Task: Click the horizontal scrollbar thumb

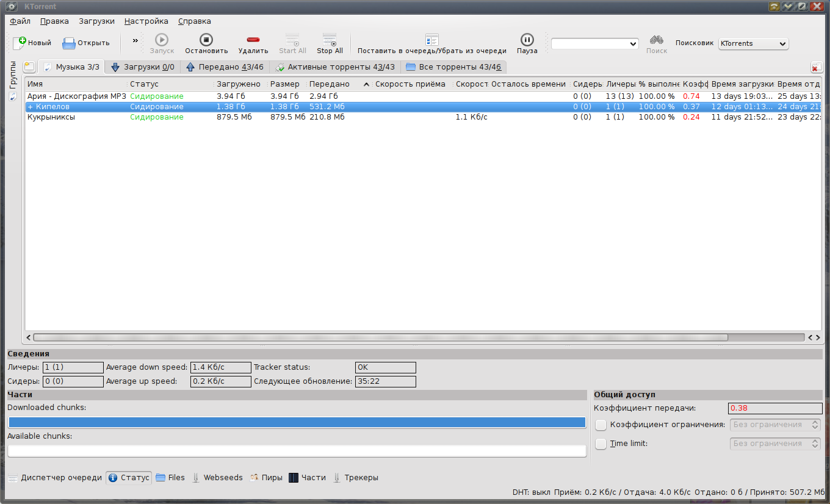Action: pyautogui.click(x=380, y=337)
